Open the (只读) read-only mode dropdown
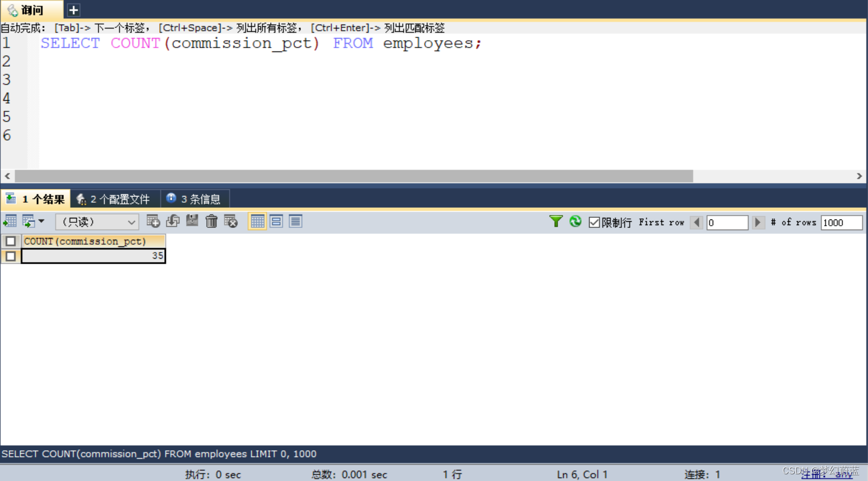Viewport: 868px width, 481px height. pos(97,222)
